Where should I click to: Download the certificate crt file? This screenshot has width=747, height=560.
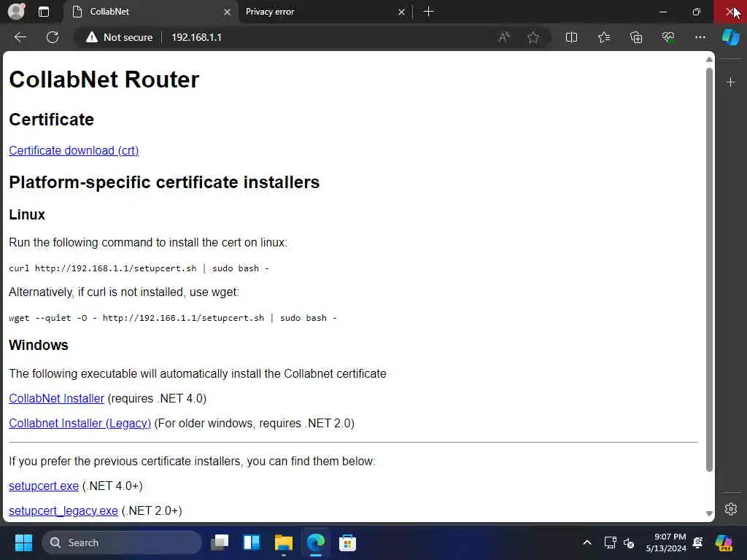(x=74, y=150)
